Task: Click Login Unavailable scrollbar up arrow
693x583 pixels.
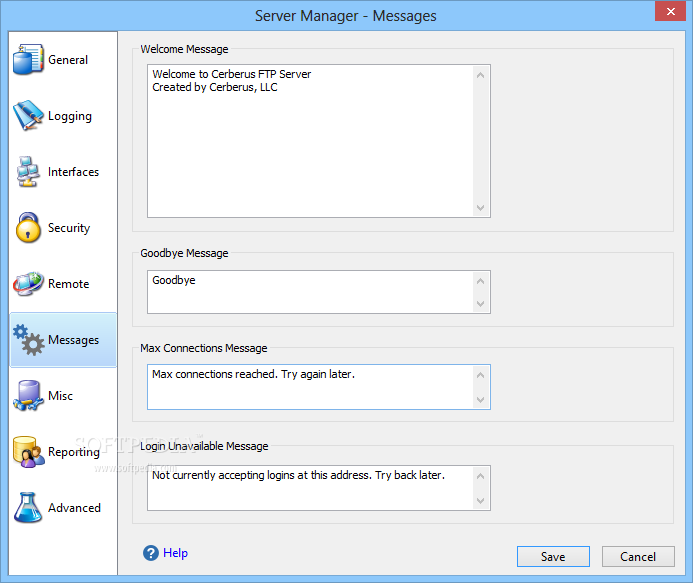Action: pyautogui.click(x=480, y=476)
